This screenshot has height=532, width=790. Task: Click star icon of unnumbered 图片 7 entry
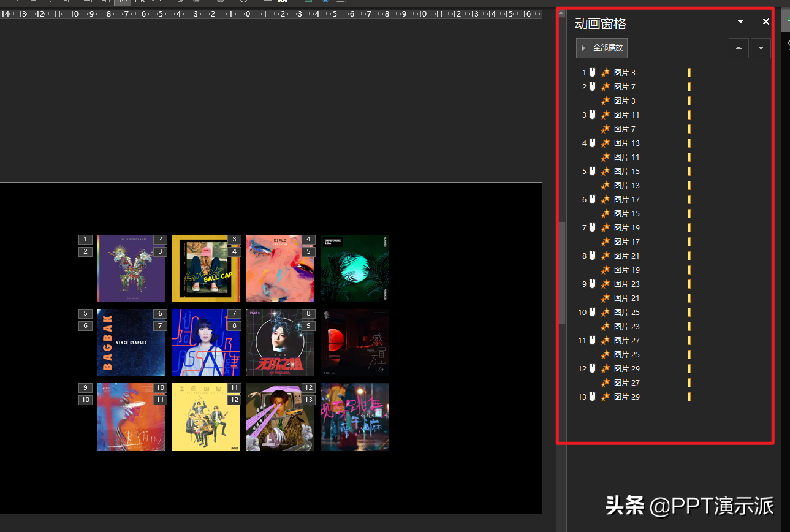tap(606, 129)
